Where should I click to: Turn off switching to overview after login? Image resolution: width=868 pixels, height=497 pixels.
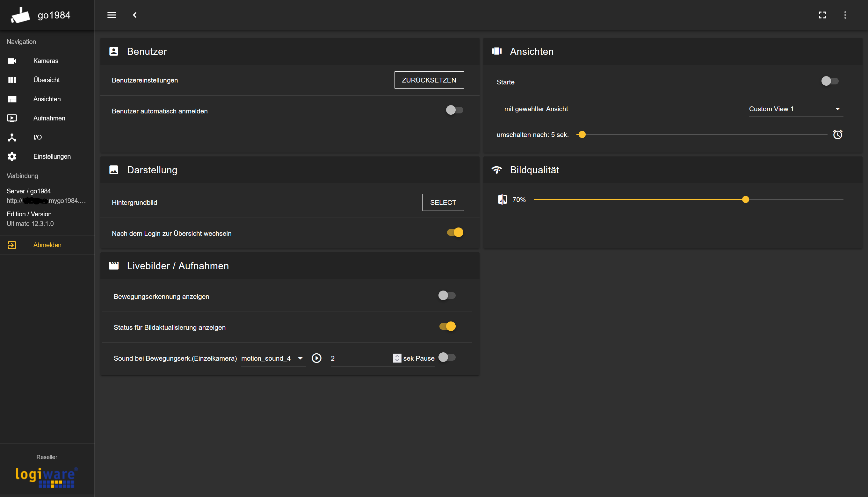point(455,233)
